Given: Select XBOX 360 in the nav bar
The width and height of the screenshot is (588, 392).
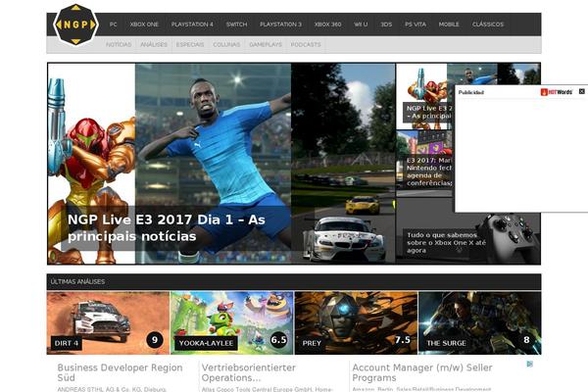Looking at the screenshot, I should click(x=327, y=24).
